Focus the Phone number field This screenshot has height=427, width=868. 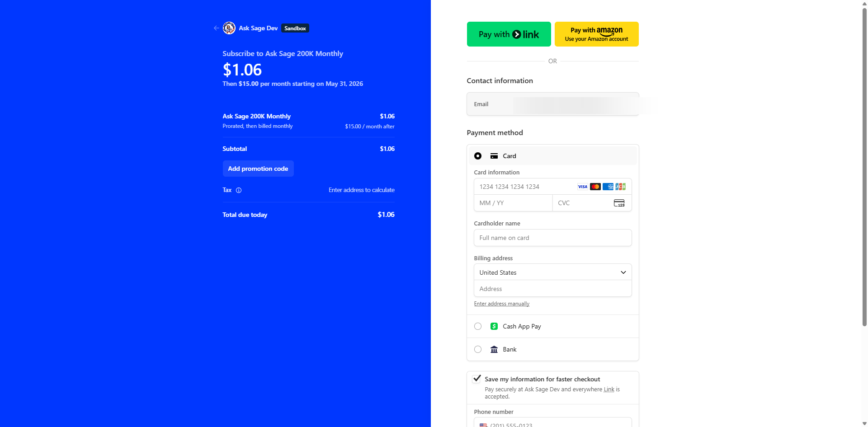pos(552,423)
